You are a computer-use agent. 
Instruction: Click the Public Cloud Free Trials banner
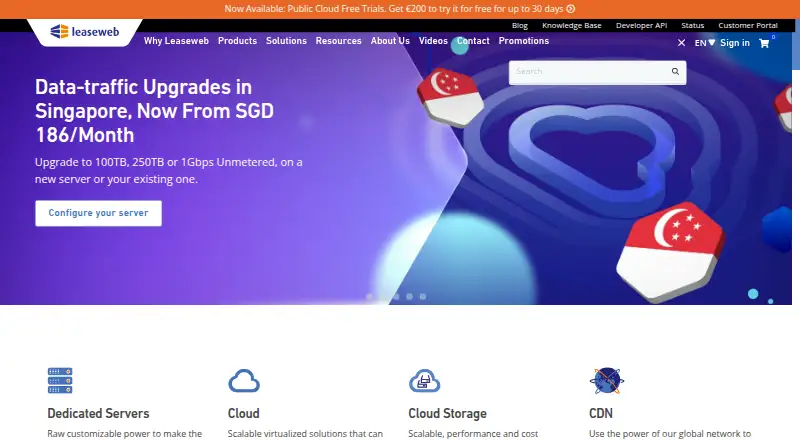(x=399, y=9)
